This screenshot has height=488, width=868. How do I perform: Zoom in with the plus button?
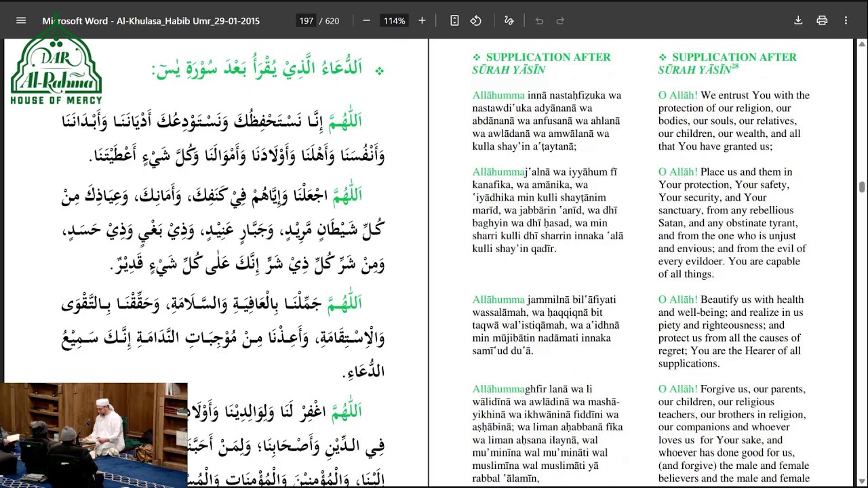[x=422, y=20]
